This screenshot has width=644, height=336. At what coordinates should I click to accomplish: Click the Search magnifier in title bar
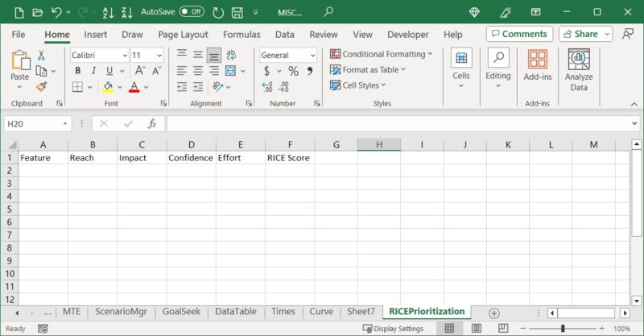coord(328,12)
